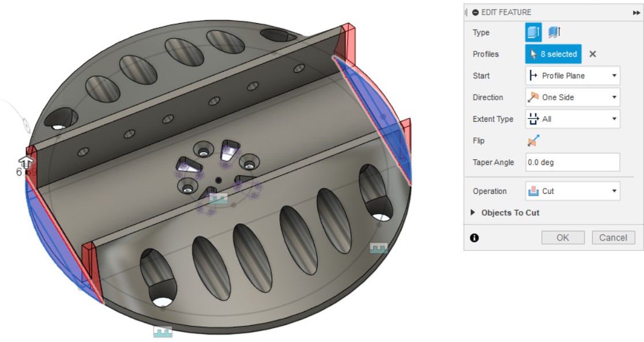Open the Extent Type 'All' dropdown

pos(573,119)
